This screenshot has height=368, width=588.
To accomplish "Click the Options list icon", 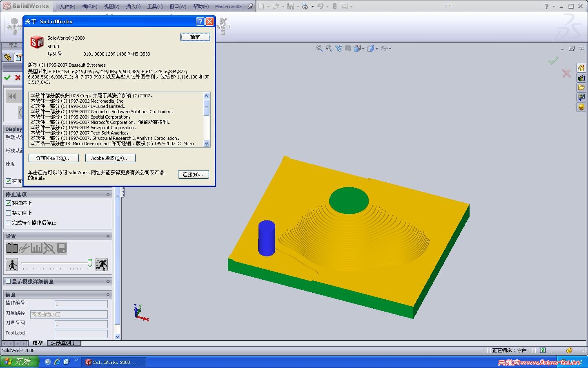I will pos(344,6).
